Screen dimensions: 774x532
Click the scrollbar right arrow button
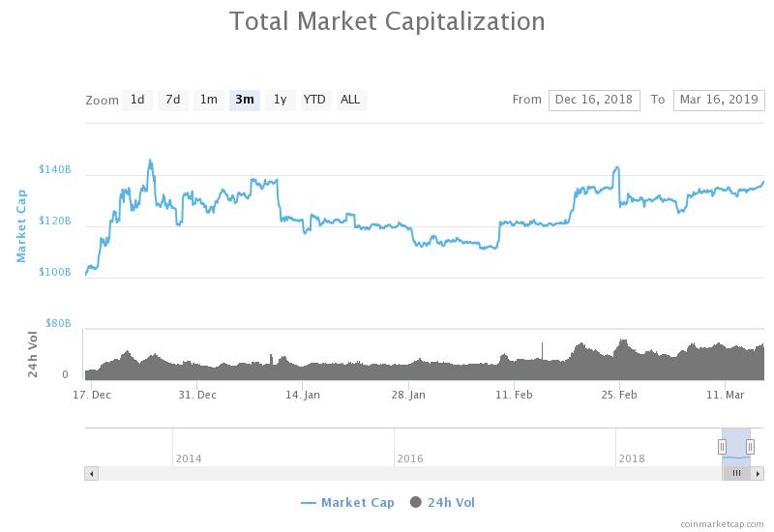click(758, 473)
